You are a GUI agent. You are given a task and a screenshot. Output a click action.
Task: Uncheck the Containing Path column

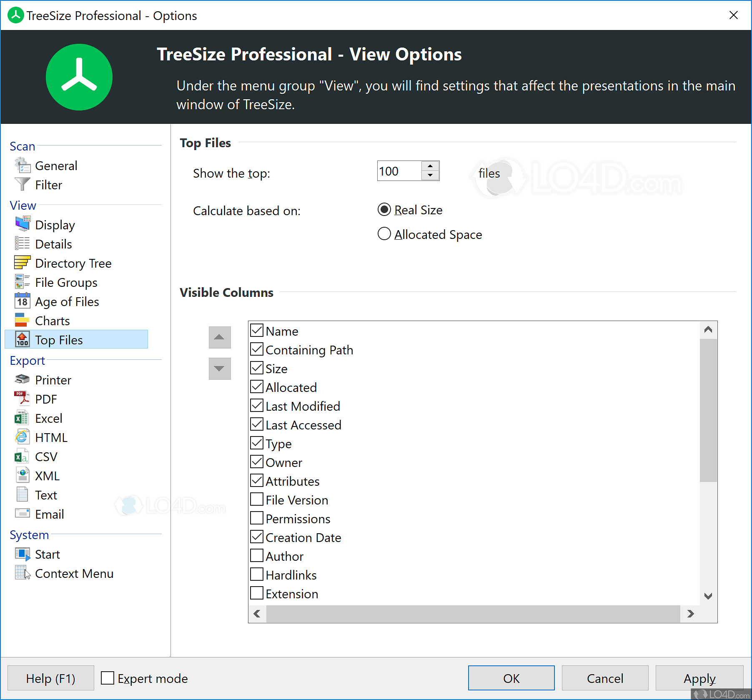tap(256, 349)
